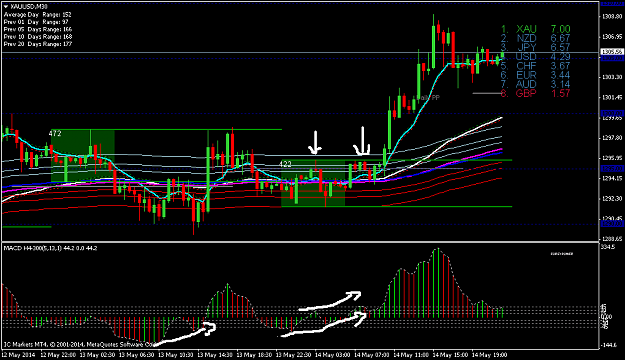This screenshot has height=360, width=625.
Task: Click the Prev 01 Day Range: 97 line
Action: tap(36, 22)
